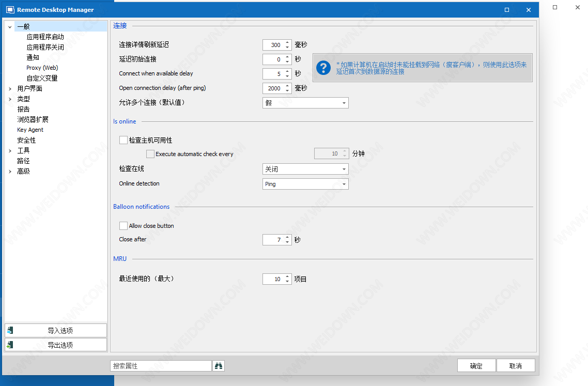This screenshot has width=588, height=386.
Task: Decrease 最近使用的 max items value
Action: pyautogui.click(x=287, y=281)
